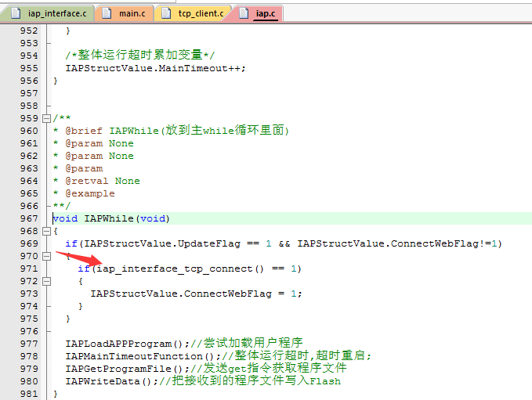The image size is (532, 400).
Task: Click line number 981 in the gutter
Action: coord(29,394)
